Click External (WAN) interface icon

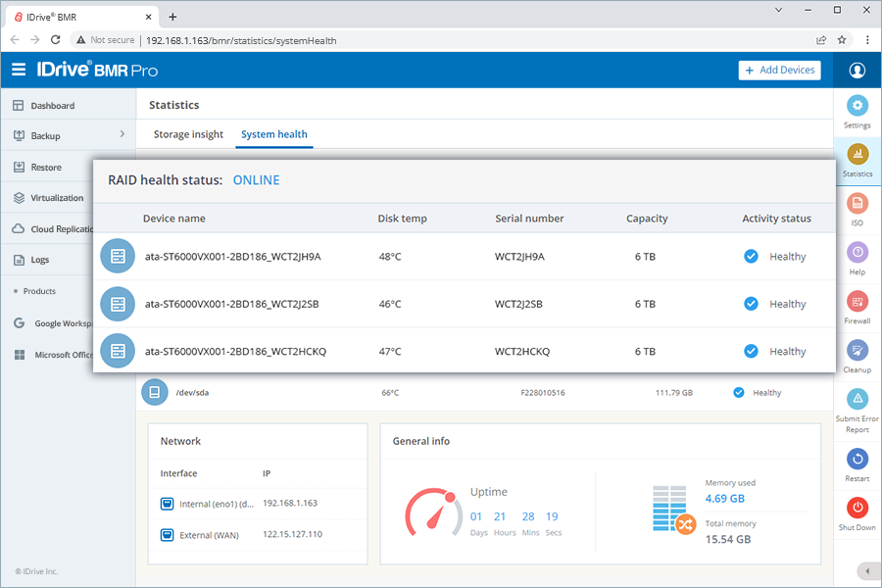(x=167, y=534)
